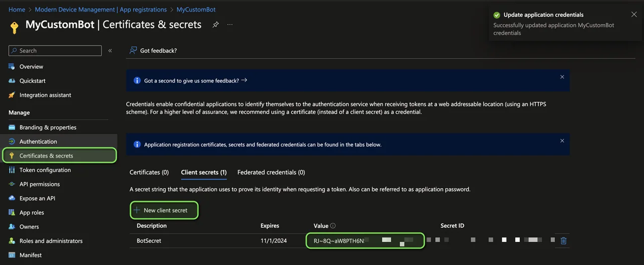The height and width of the screenshot is (265, 644).
Task: Click the Expires column header
Action: point(270,226)
